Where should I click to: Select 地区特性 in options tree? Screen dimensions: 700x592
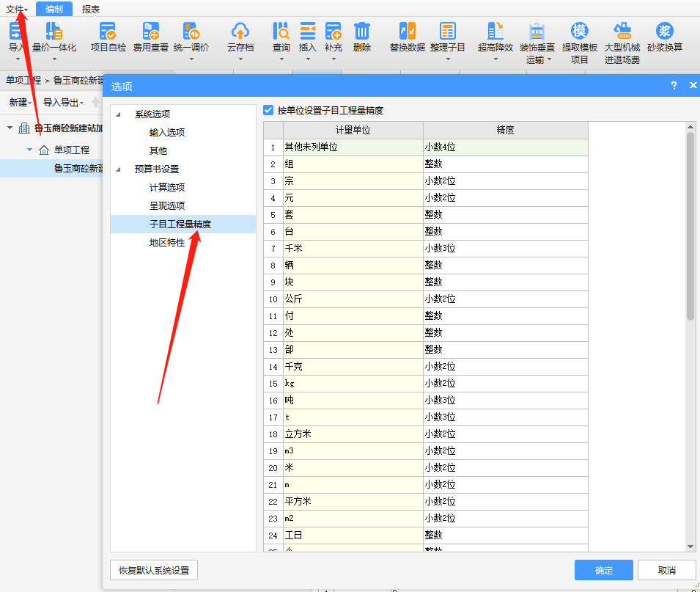click(x=167, y=242)
